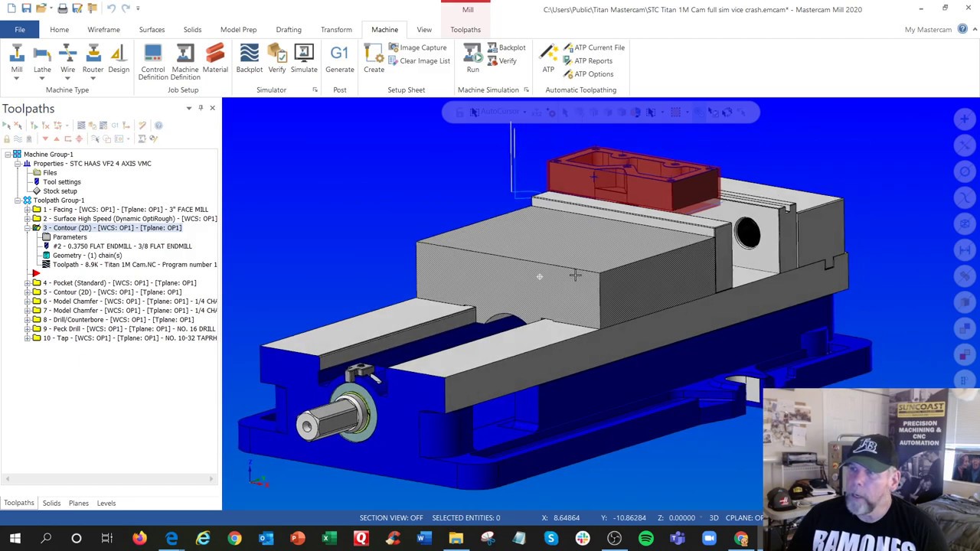
Task: Select #2 - 0.3750 FLAT ENDMILL tool entry
Action: coord(122,246)
